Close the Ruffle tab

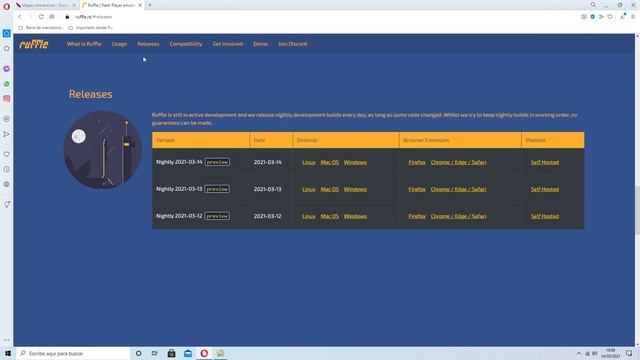(140, 5)
